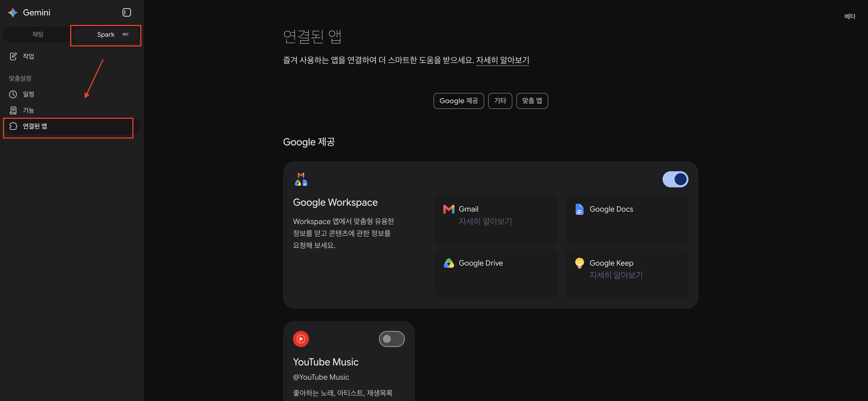Click the small 베타 badge beside Spark

click(125, 34)
